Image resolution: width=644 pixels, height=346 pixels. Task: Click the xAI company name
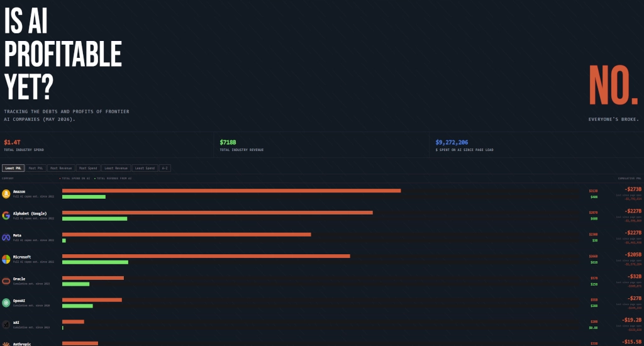16,323
